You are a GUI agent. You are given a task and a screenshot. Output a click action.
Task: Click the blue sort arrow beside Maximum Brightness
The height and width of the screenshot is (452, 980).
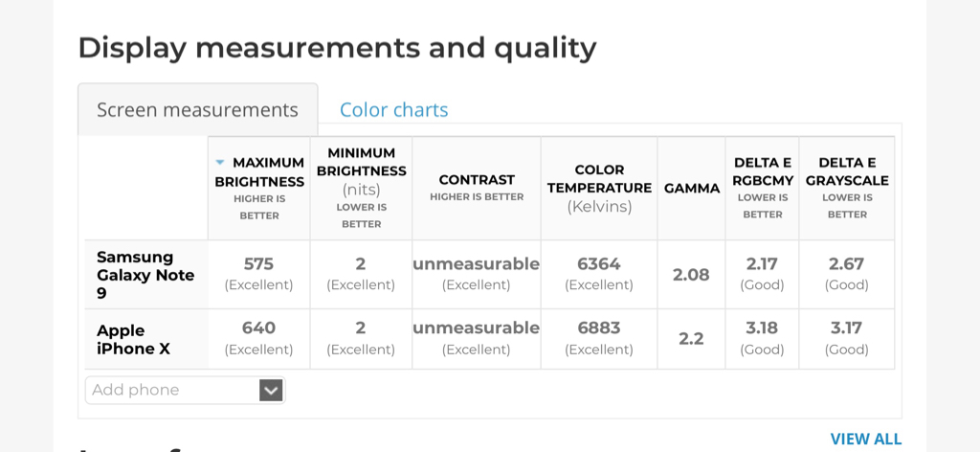click(221, 163)
